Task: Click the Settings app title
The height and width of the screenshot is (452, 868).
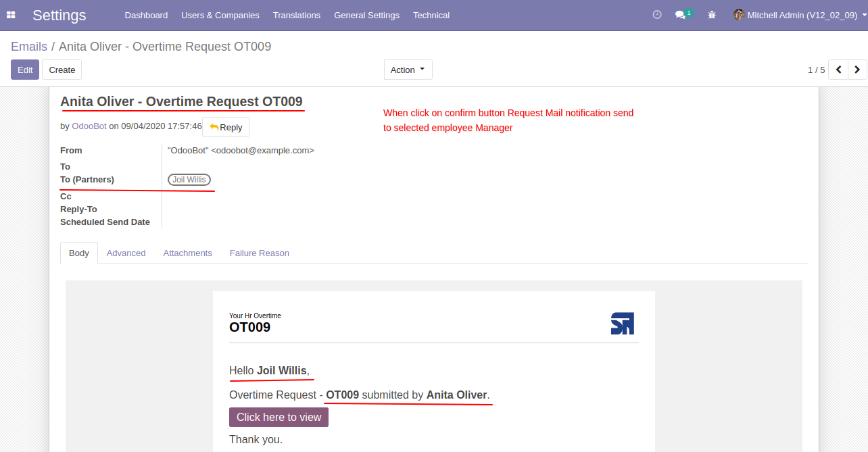Action: (x=59, y=15)
